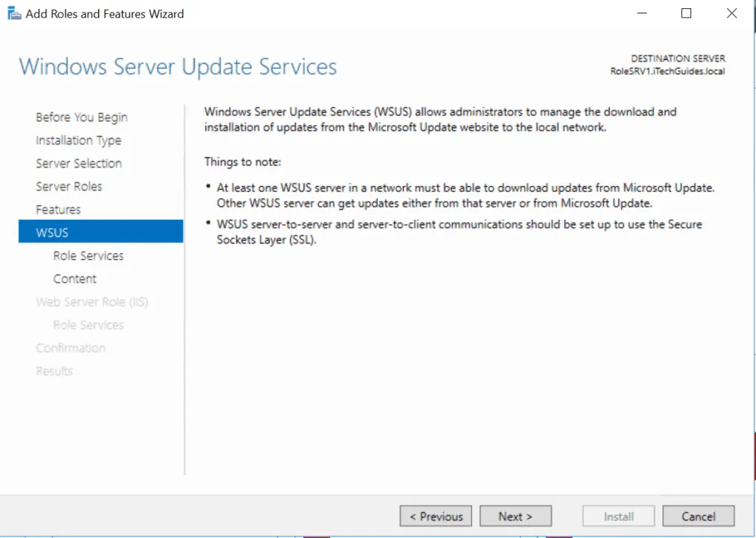Click the Cancel button
The width and height of the screenshot is (756, 538).
pyautogui.click(x=698, y=516)
